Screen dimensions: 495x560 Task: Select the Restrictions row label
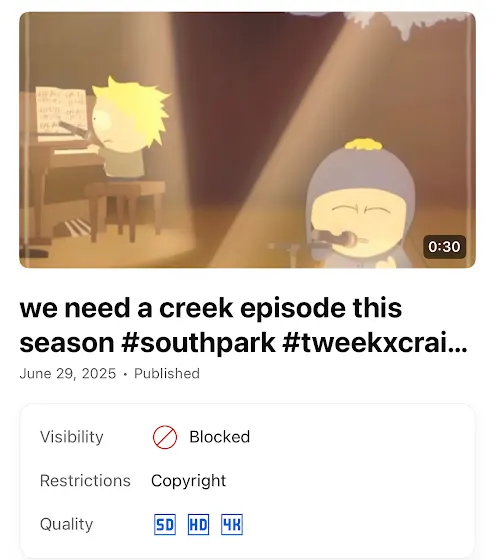tap(85, 481)
